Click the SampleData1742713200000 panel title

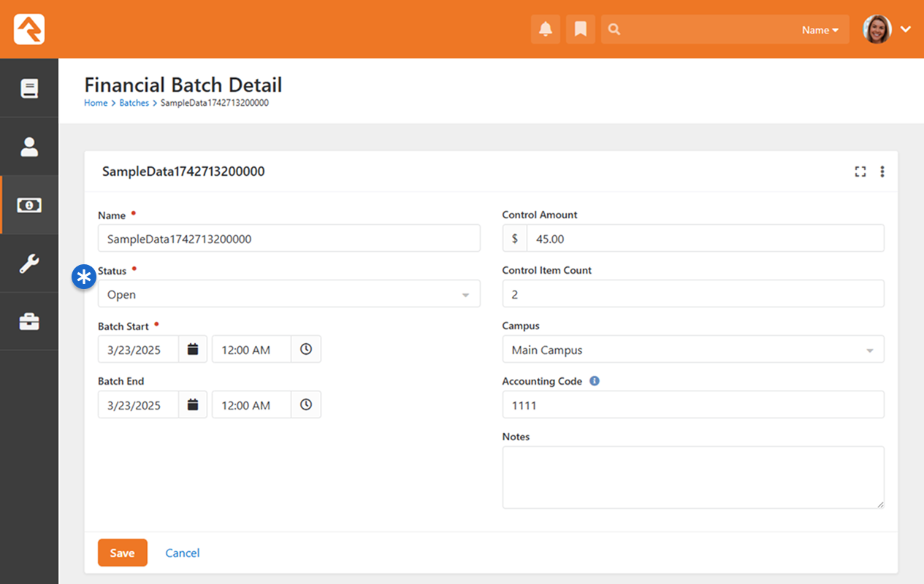coord(183,172)
